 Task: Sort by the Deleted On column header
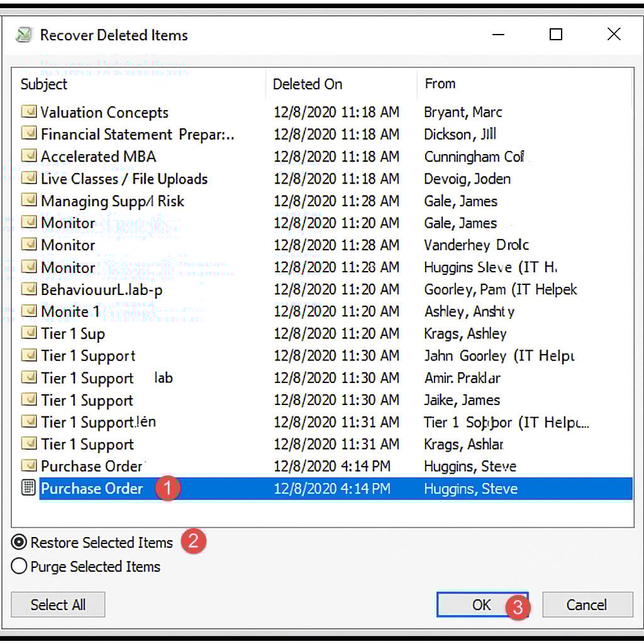click(307, 84)
